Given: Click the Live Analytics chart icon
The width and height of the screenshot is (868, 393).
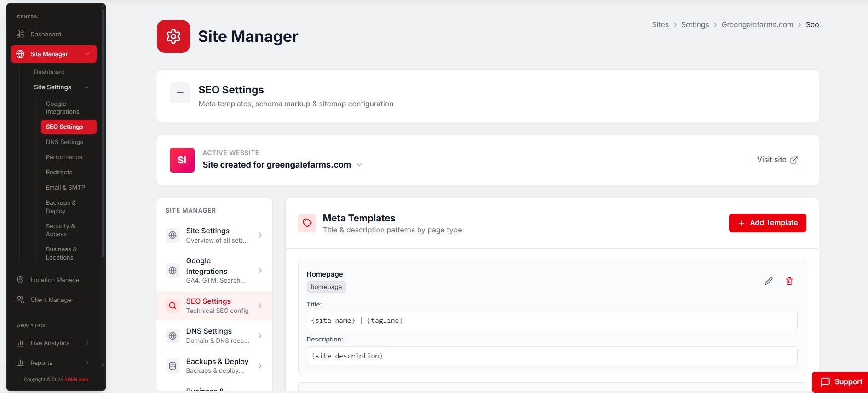Looking at the screenshot, I should click(20, 343).
